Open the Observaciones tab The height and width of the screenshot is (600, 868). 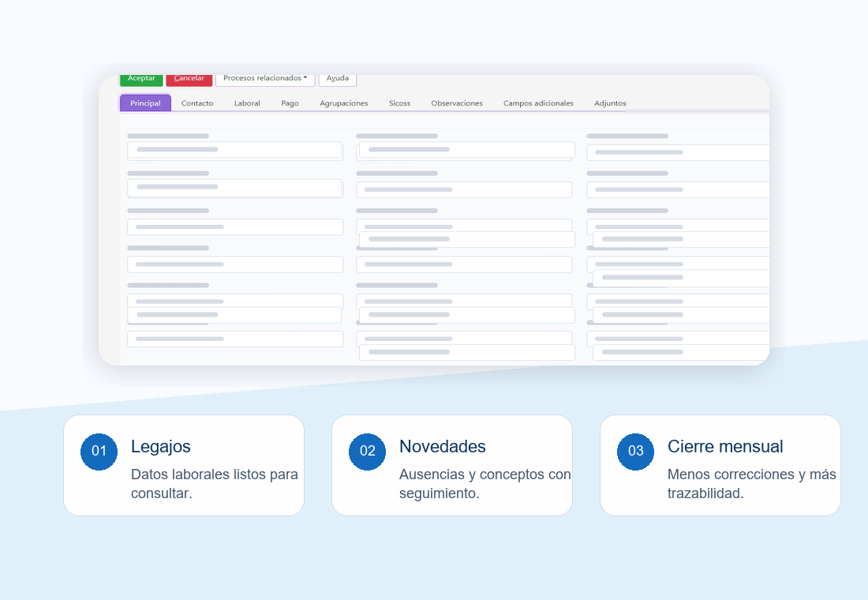click(457, 103)
